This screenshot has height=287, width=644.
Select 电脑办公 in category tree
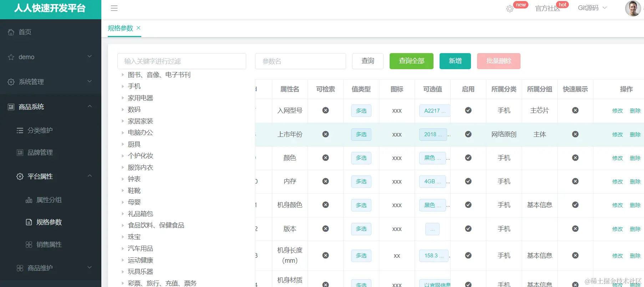[x=141, y=133]
